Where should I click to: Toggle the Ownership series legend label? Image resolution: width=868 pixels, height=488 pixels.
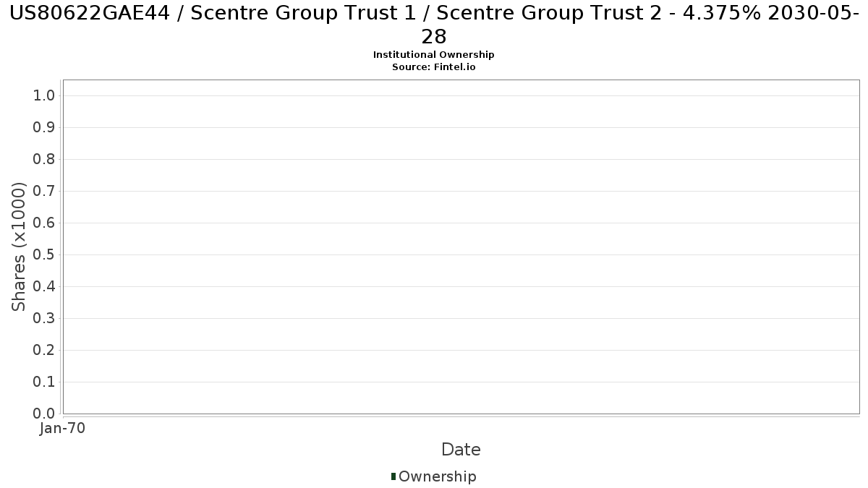click(x=437, y=476)
